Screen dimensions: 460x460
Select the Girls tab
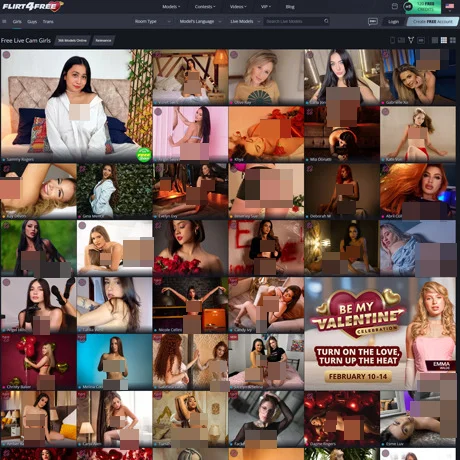coord(17,22)
